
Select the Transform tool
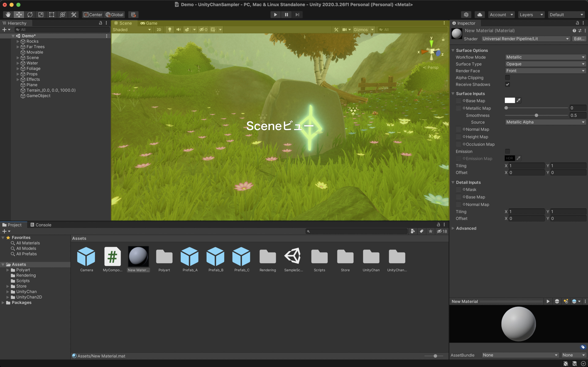click(x=63, y=15)
